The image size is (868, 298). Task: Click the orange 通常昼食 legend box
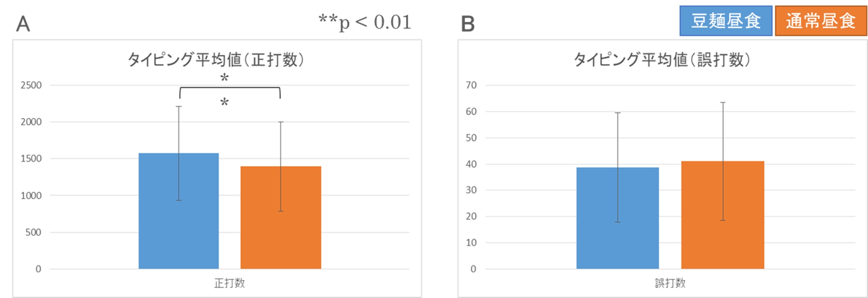(x=820, y=21)
